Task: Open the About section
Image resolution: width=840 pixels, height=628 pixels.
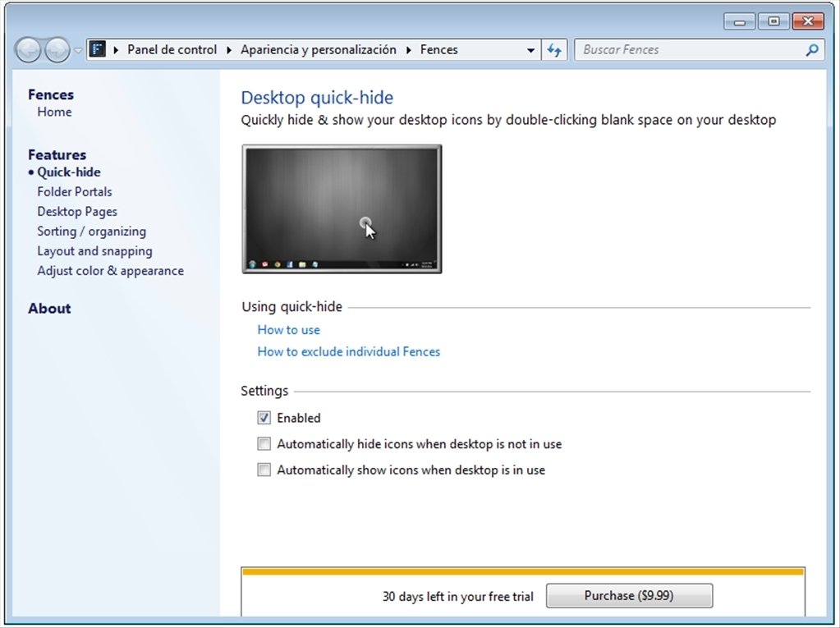Action: tap(49, 309)
